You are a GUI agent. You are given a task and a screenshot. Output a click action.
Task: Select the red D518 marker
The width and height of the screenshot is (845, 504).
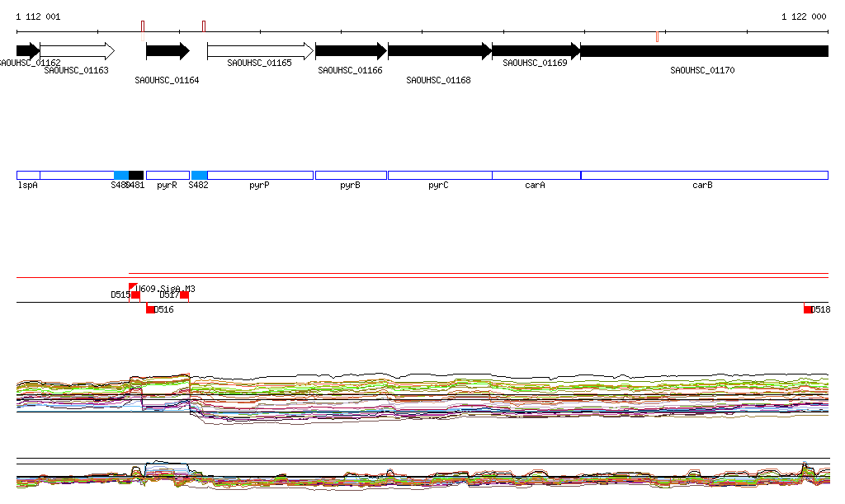[808, 309]
